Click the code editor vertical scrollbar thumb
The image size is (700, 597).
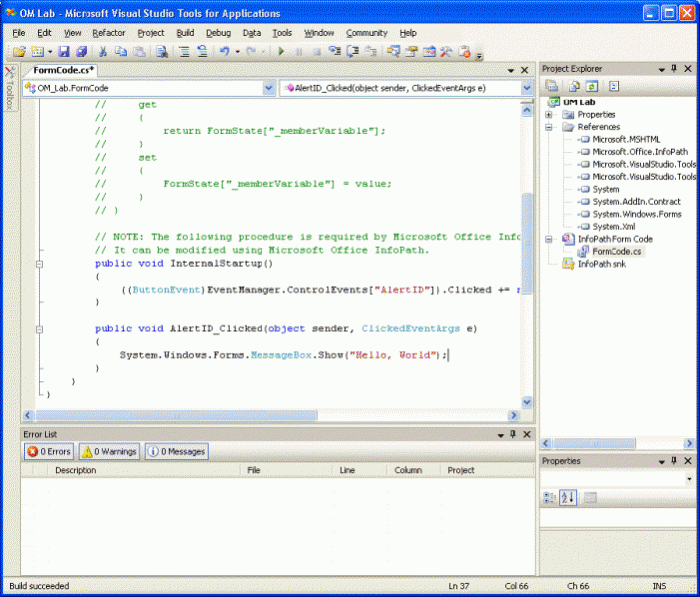tap(527, 243)
